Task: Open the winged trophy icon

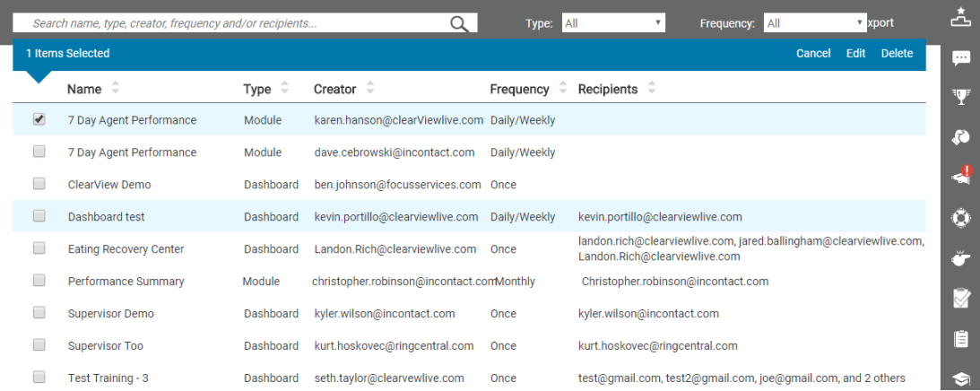Action: (960, 97)
